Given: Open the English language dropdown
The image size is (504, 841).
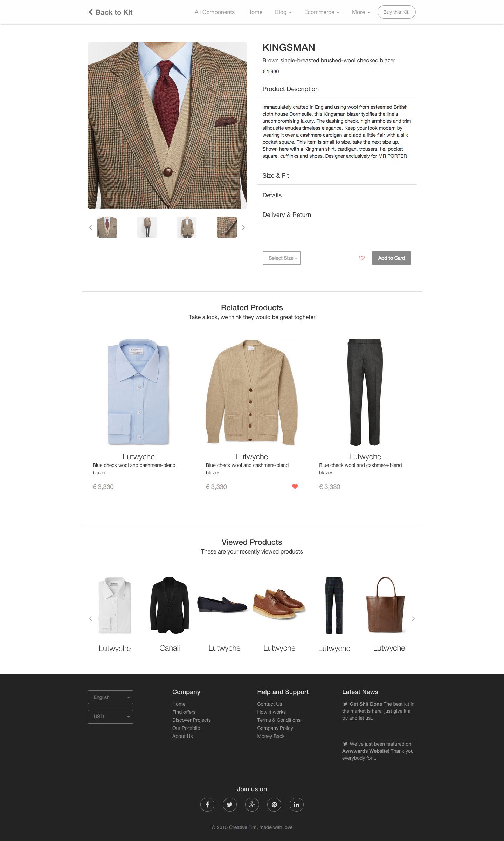Looking at the screenshot, I should click(110, 697).
